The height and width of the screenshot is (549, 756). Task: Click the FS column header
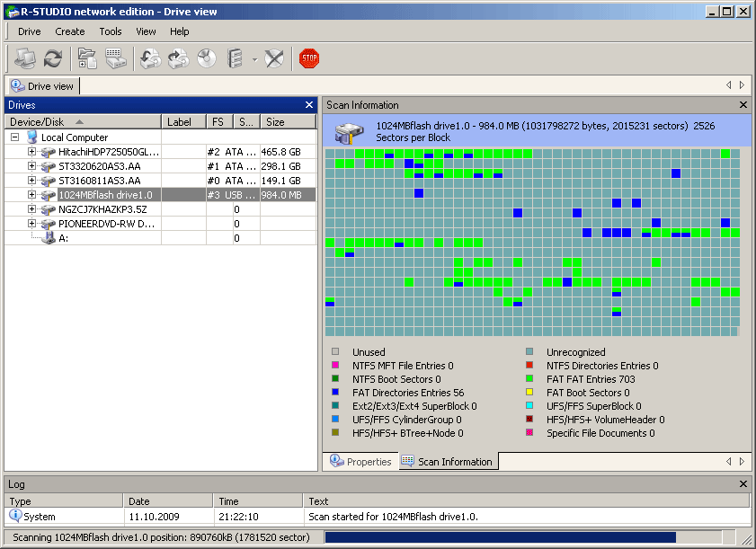coord(219,122)
